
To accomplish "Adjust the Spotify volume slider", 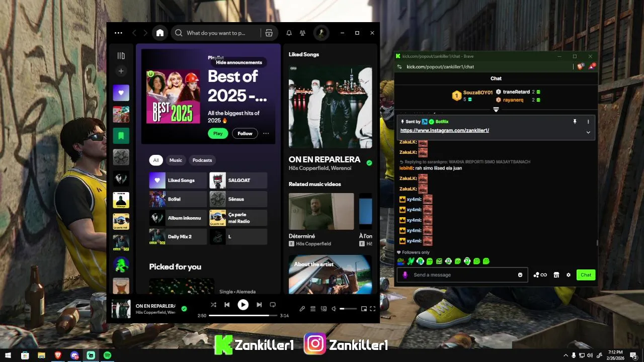I will (348, 309).
